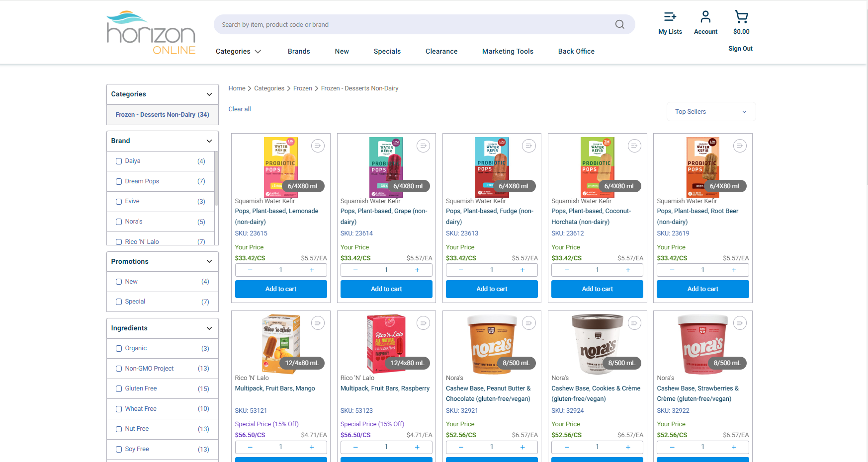
Task: Add Nora's Cookies & Crème to list
Action: [x=634, y=323]
